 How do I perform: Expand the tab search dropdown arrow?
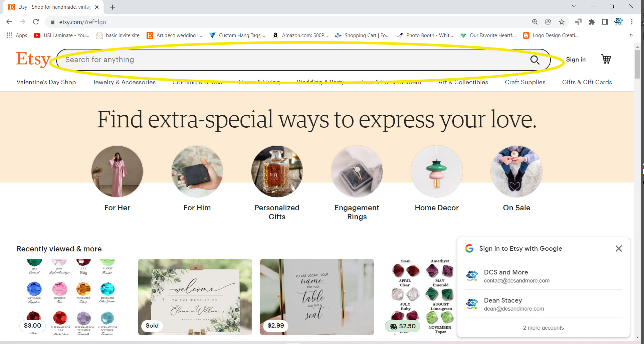tap(574, 6)
